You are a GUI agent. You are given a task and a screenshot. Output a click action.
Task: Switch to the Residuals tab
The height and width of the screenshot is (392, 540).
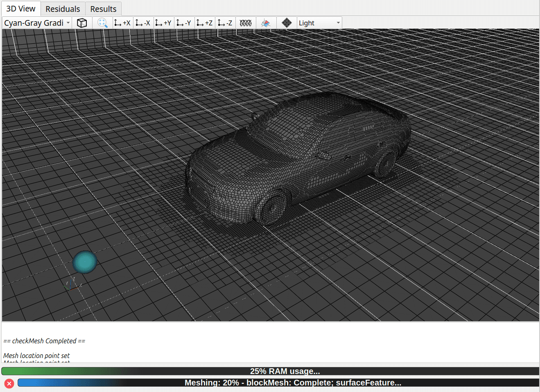coord(63,9)
